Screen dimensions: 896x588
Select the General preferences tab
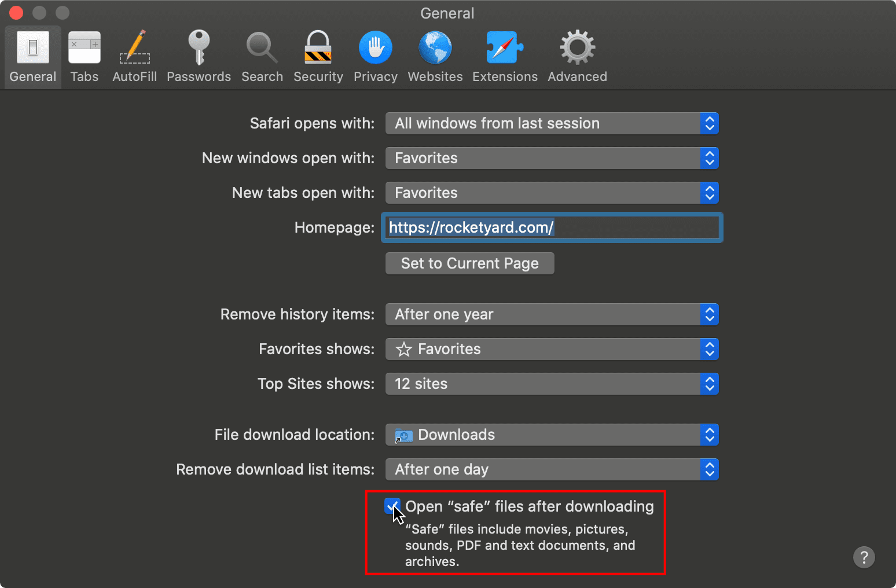[33, 57]
